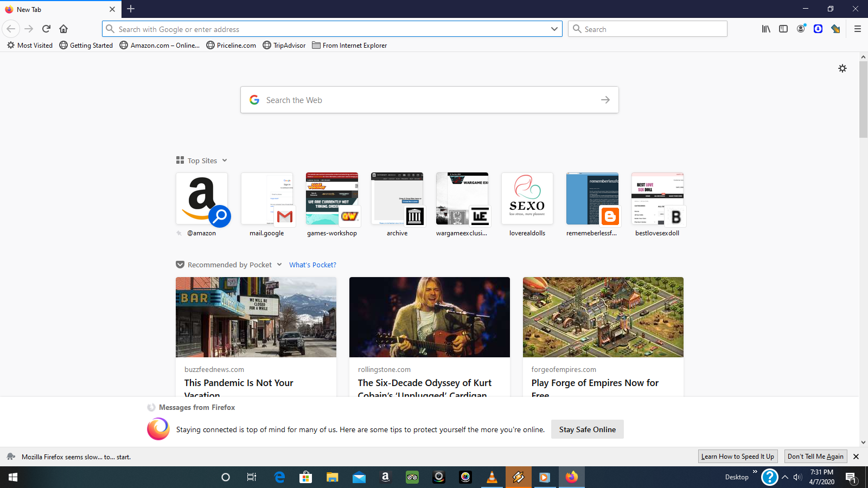
Task: Open This Pandemic Is Not Your Vacation article
Action: (x=239, y=388)
